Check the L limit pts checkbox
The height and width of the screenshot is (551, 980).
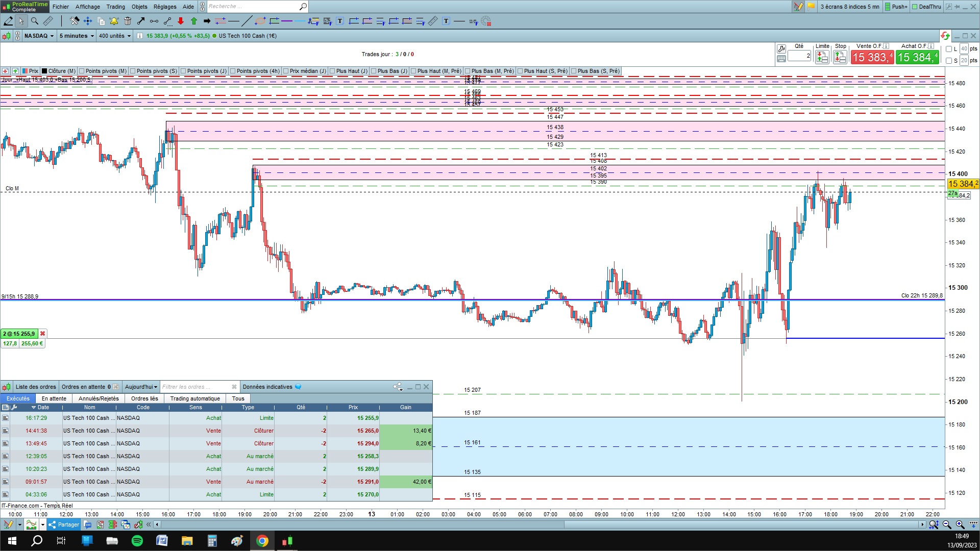pos(949,49)
